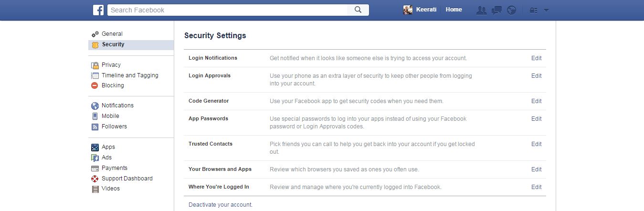644x211 pixels.
Task: Open Videos settings
Action: (111, 189)
